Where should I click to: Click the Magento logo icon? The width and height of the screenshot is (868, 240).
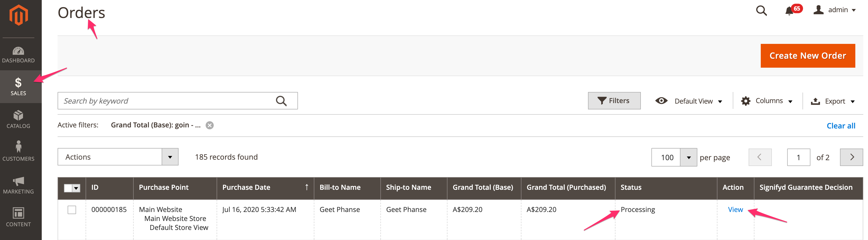point(18,15)
